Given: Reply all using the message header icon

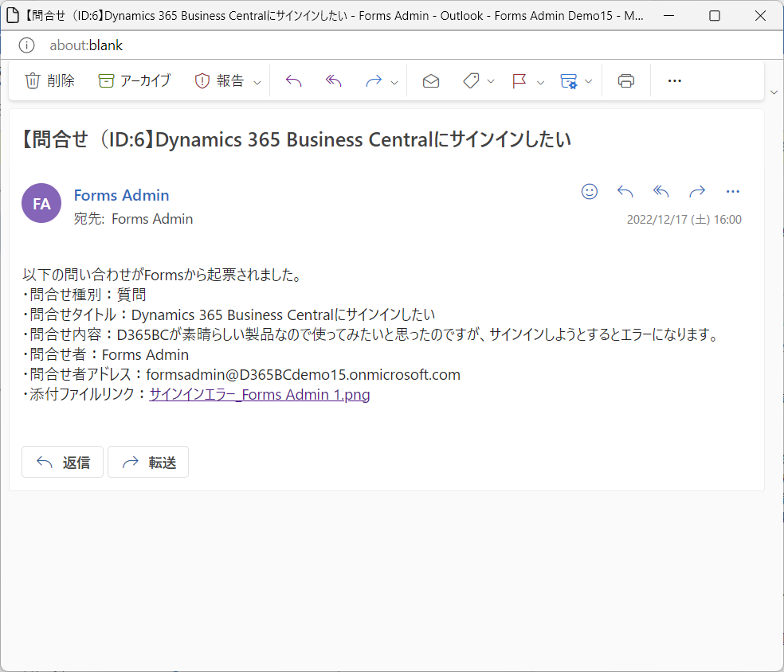Looking at the screenshot, I should 661,191.
